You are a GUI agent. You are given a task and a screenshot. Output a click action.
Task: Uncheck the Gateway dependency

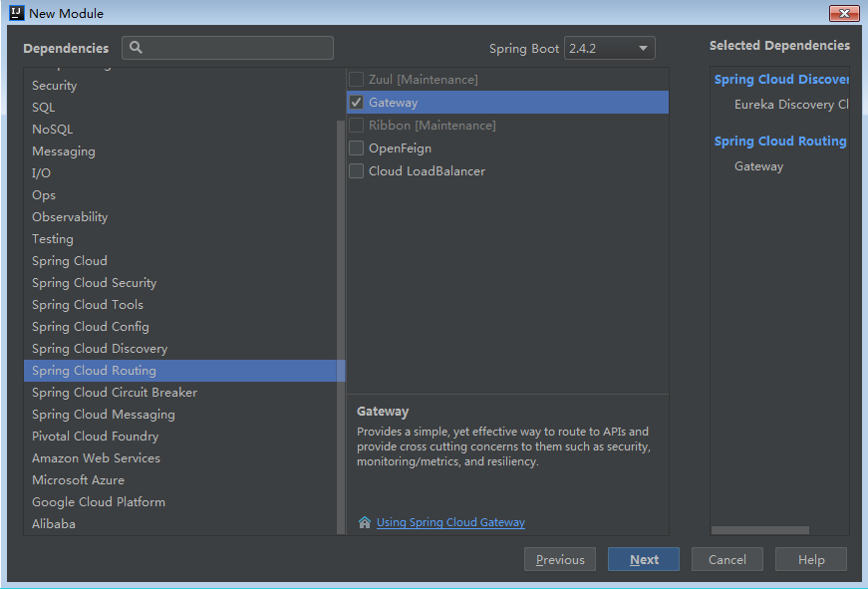tap(356, 102)
